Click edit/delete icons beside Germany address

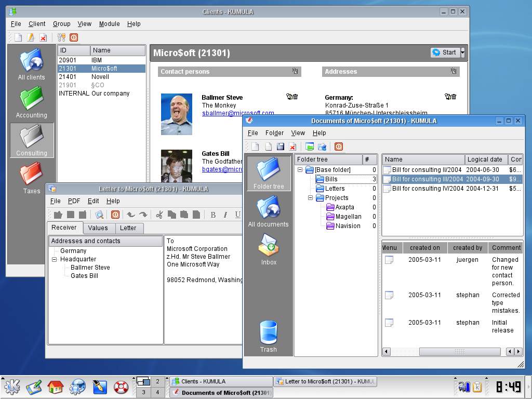pos(450,97)
